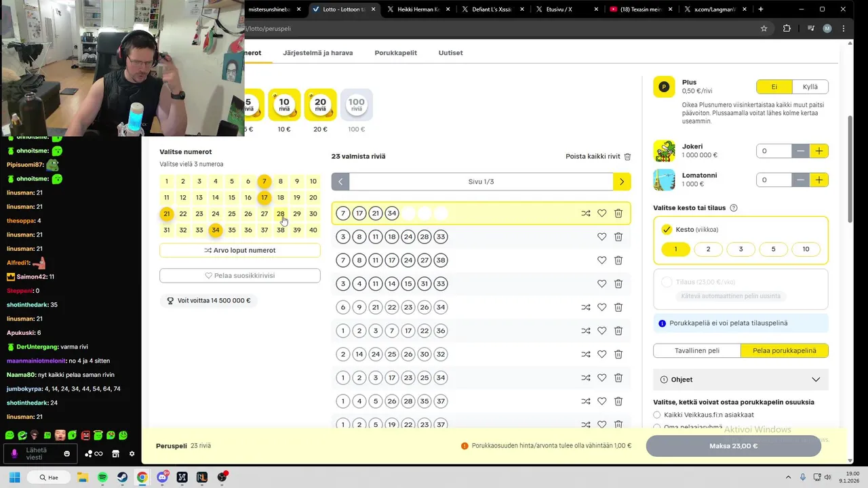Open new browser tab with plus
This screenshot has height=488, width=868.
(761, 9)
